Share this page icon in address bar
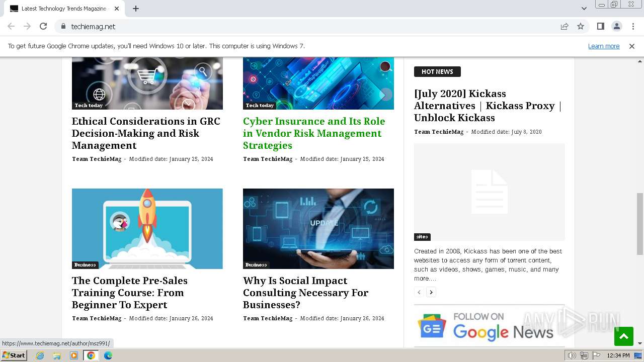The height and width of the screenshot is (362, 644). pos(565,26)
